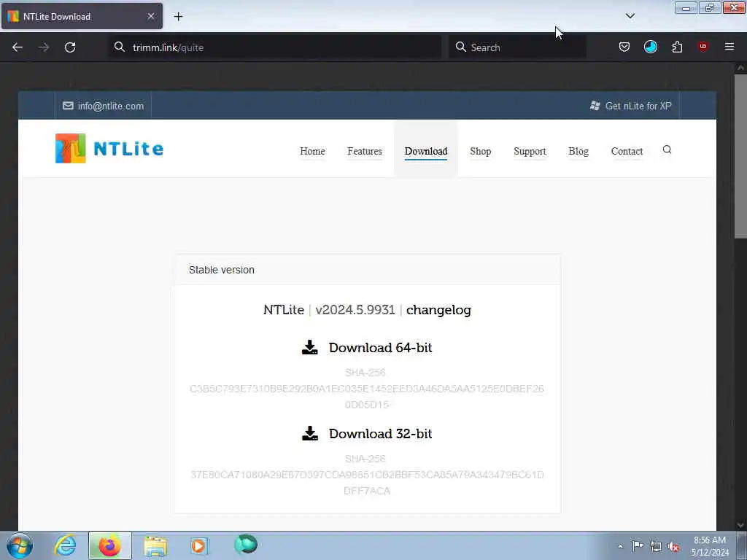Click the Download 32-bit link

380,434
